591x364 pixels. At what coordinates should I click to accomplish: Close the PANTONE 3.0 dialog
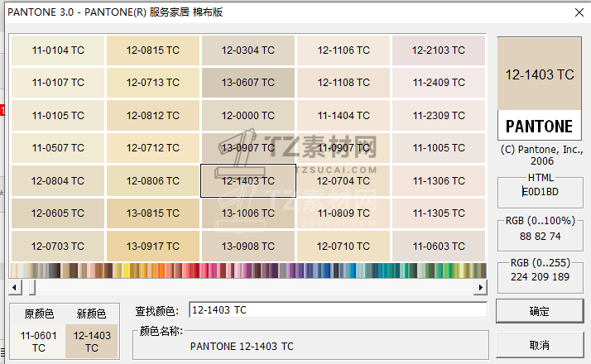pyautogui.click(x=579, y=12)
